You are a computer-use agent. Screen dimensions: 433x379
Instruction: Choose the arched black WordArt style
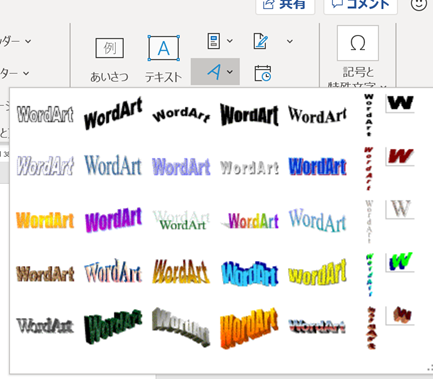pos(181,114)
